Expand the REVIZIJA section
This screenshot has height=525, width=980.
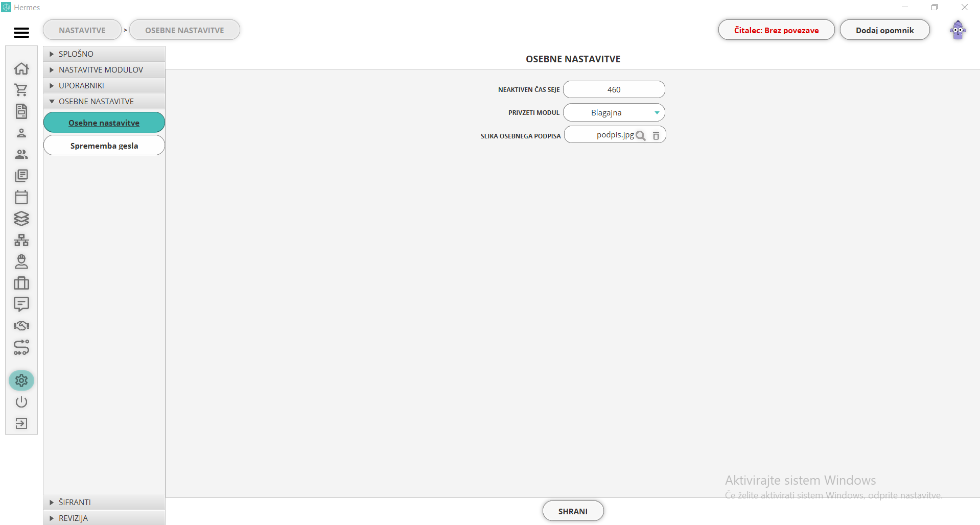(x=104, y=517)
